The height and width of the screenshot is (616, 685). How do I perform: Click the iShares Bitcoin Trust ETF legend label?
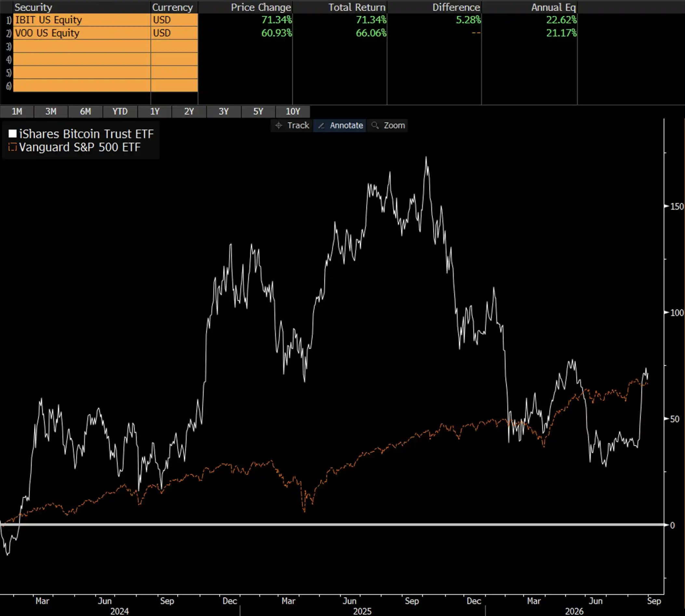(86, 134)
